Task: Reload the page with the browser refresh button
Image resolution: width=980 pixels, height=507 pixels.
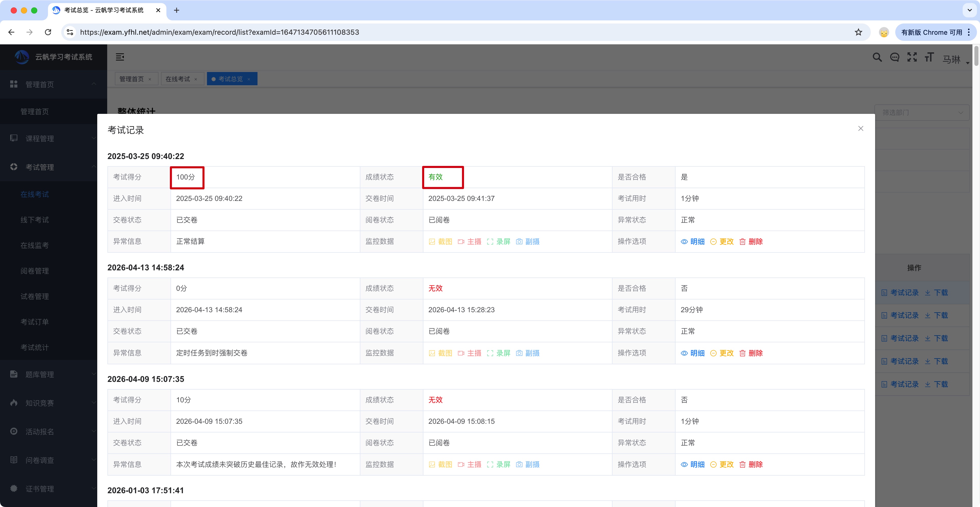Action: (48, 32)
